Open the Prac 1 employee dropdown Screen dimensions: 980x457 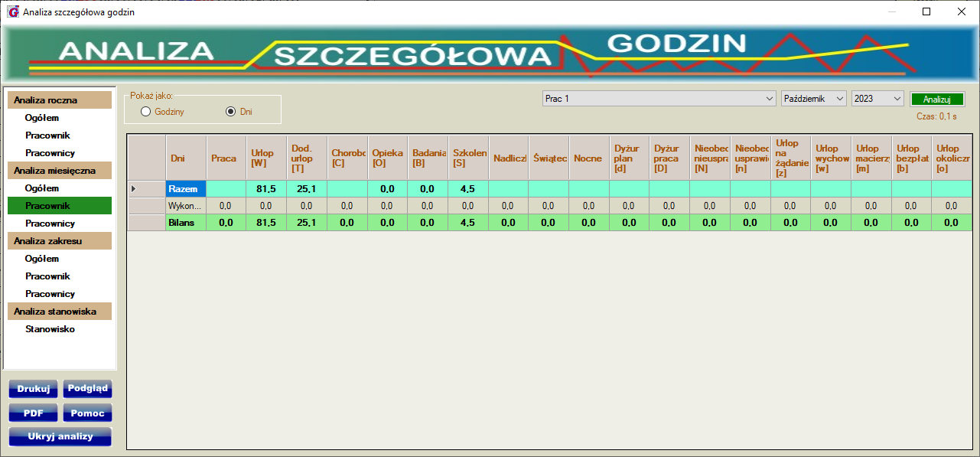pyautogui.click(x=659, y=99)
